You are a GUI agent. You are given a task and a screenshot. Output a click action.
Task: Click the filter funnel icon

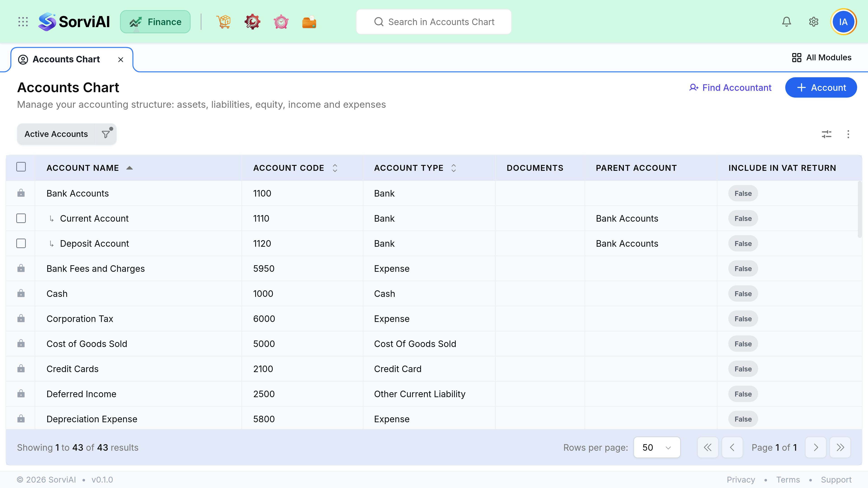click(106, 134)
